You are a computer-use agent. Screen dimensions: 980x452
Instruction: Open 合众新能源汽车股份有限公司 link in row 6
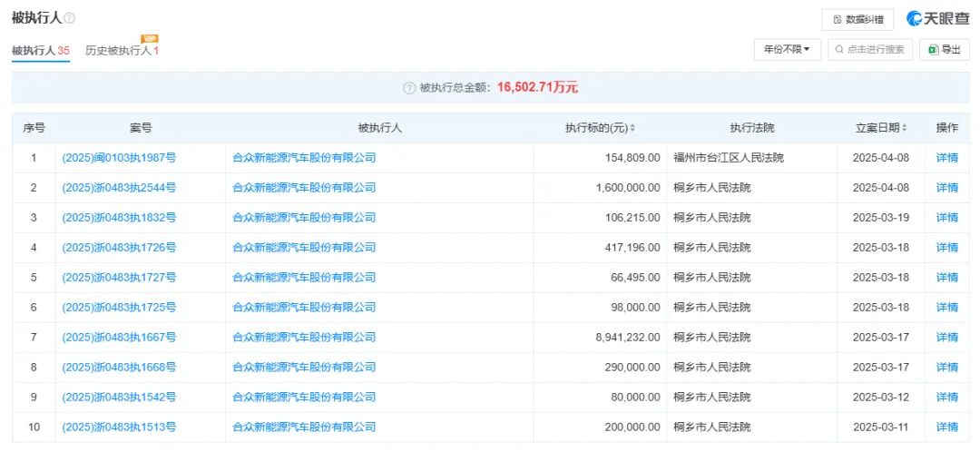[304, 308]
